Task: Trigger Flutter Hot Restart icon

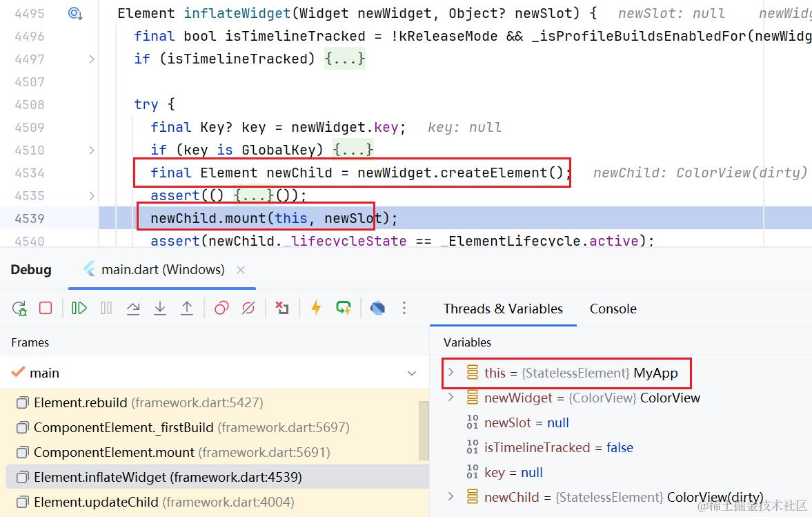Action: tap(344, 309)
